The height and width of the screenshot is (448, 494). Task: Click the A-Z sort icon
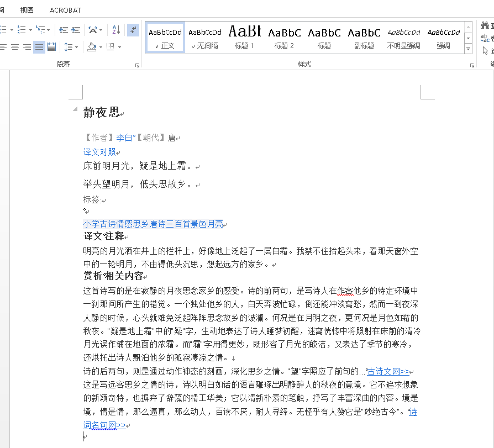[x=116, y=30]
